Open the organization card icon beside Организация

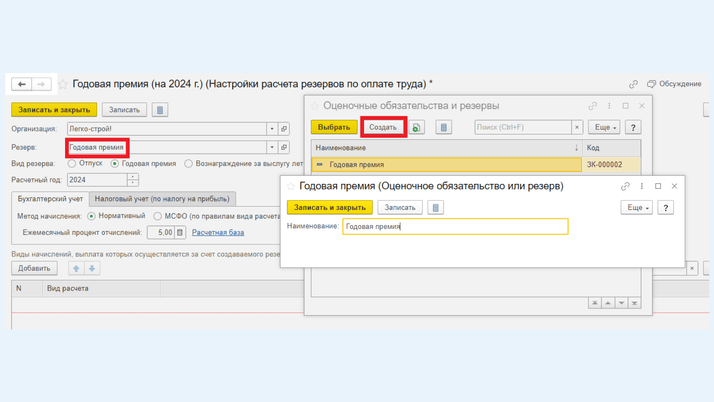tap(284, 129)
